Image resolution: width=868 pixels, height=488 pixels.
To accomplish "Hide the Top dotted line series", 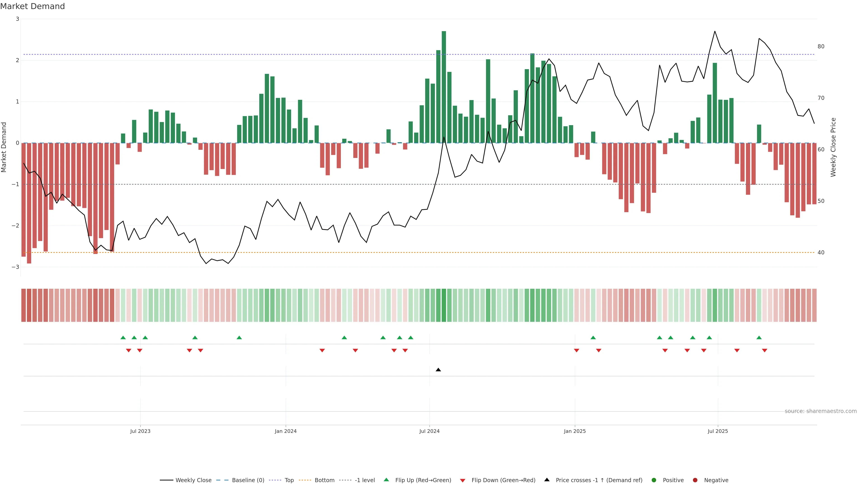I will click(289, 480).
